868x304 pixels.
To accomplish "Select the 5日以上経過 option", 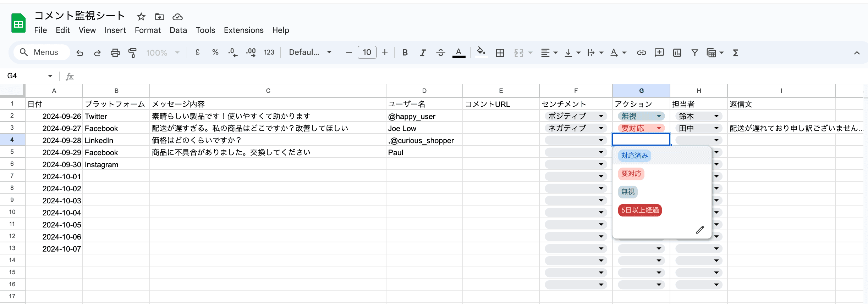I will (x=640, y=210).
